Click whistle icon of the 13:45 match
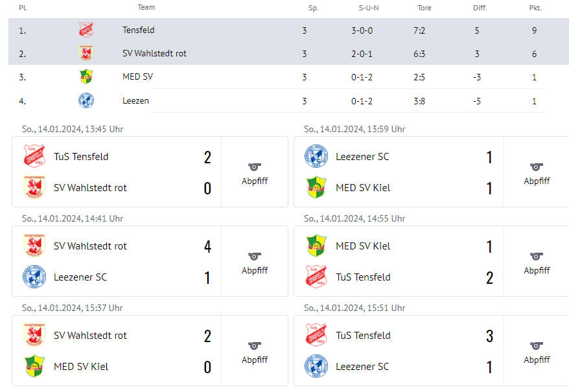The image size is (569, 392). click(255, 167)
